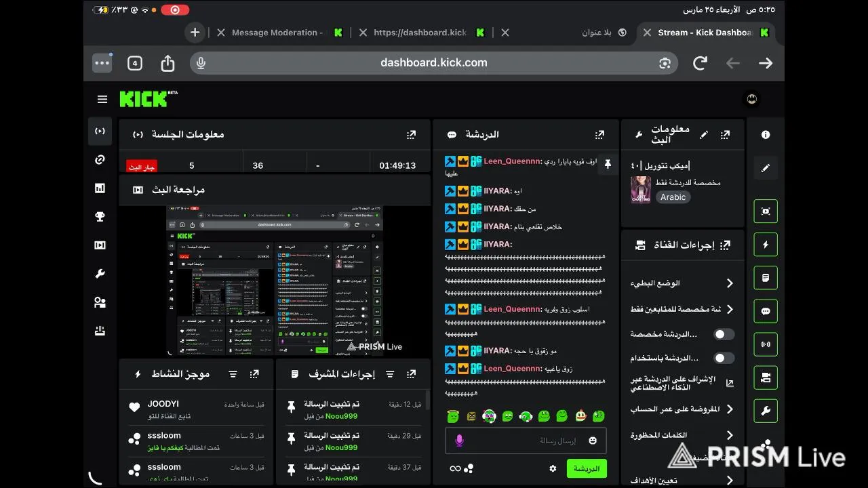Pop out the activity feed (موجز النشاط) panel
The image size is (868, 488).
[x=254, y=373]
